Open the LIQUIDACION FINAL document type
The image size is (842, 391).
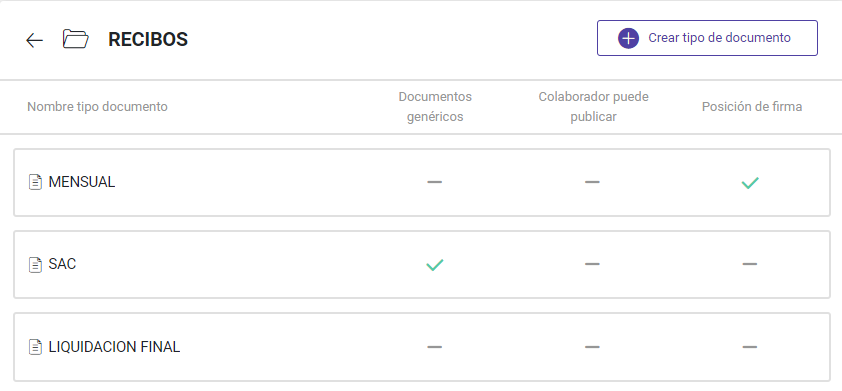[x=422, y=347]
